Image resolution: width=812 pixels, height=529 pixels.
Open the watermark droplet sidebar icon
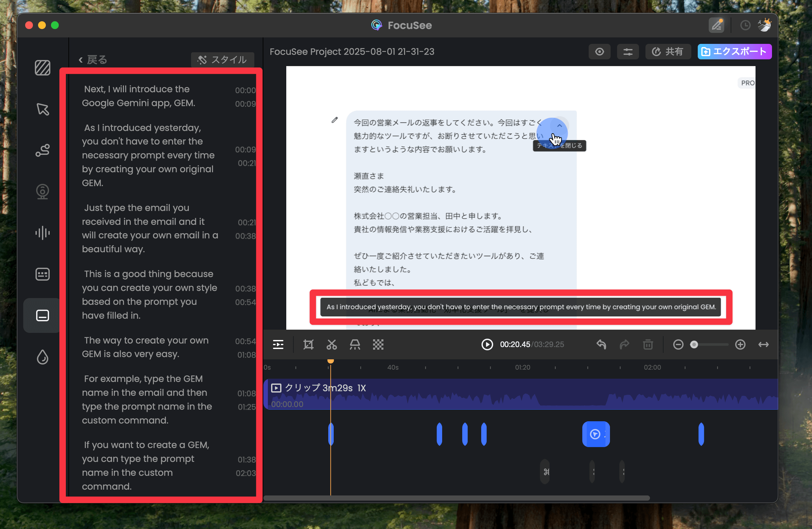point(42,357)
